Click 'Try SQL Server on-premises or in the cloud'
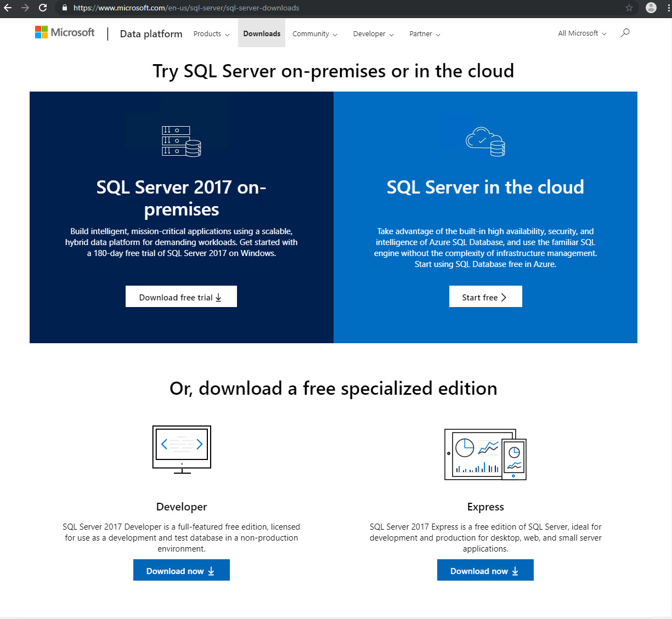 pos(334,71)
